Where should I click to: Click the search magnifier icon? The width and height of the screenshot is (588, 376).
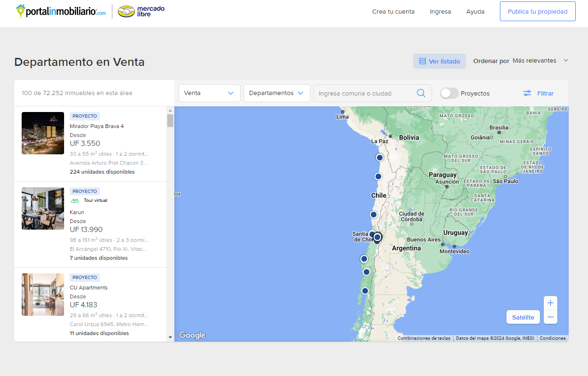tap(421, 93)
